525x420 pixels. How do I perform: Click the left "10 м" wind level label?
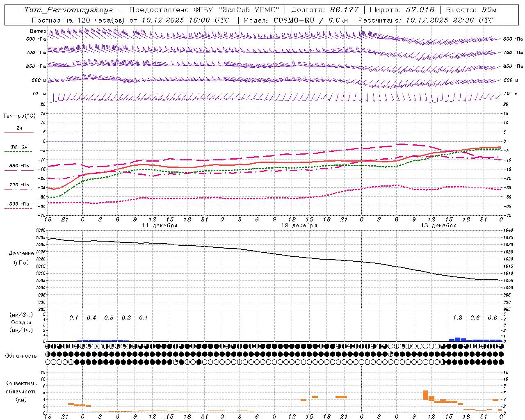(39, 94)
